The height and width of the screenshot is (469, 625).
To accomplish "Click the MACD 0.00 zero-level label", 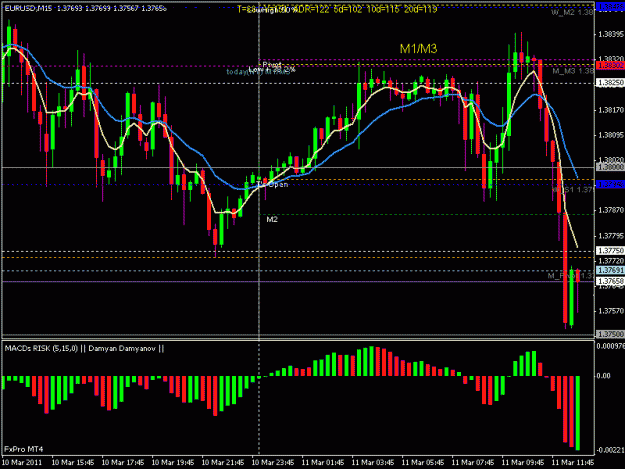I will tap(603, 376).
